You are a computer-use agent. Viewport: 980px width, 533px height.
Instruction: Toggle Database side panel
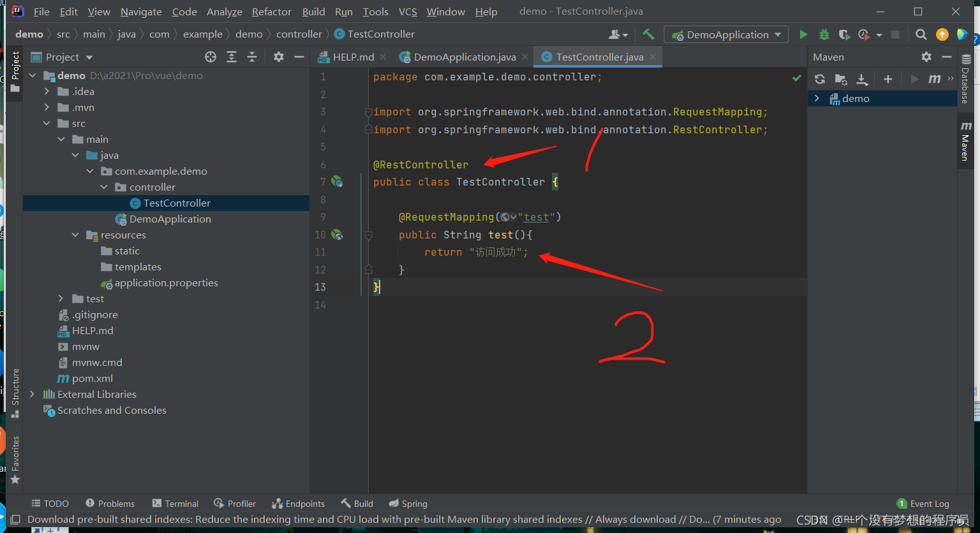point(965,78)
